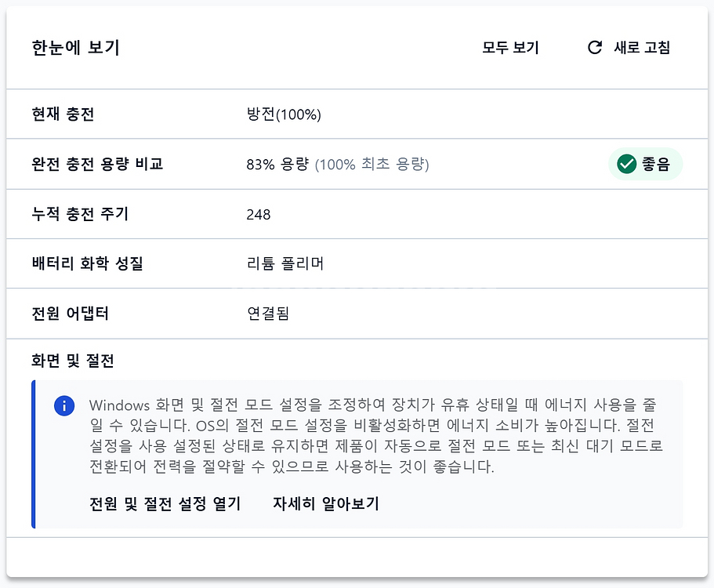Image resolution: width=714 pixels, height=588 pixels.
Task: Click the Windows power settings info paragraph
Action: (x=376, y=436)
